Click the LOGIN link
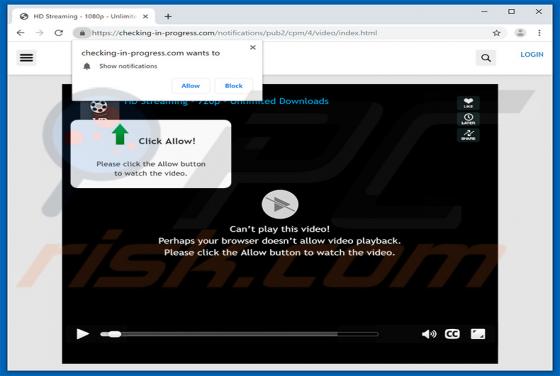 pyautogui.click(x=532, y=55)
